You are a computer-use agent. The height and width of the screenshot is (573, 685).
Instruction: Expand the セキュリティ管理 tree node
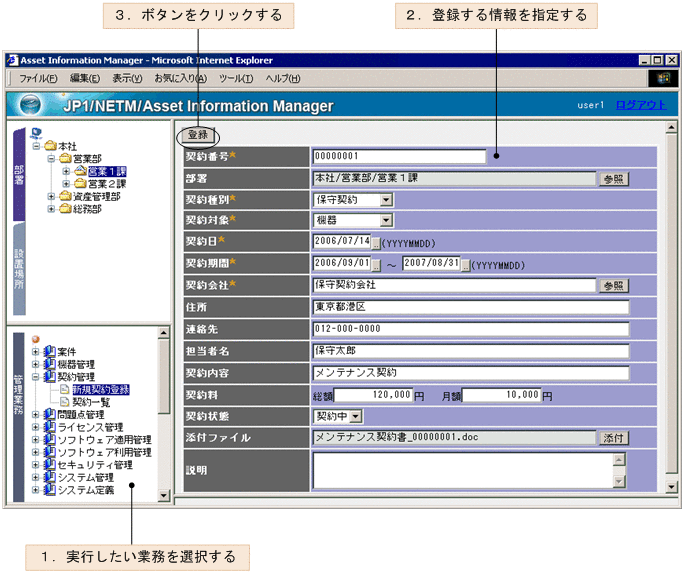tap(35, 465)
